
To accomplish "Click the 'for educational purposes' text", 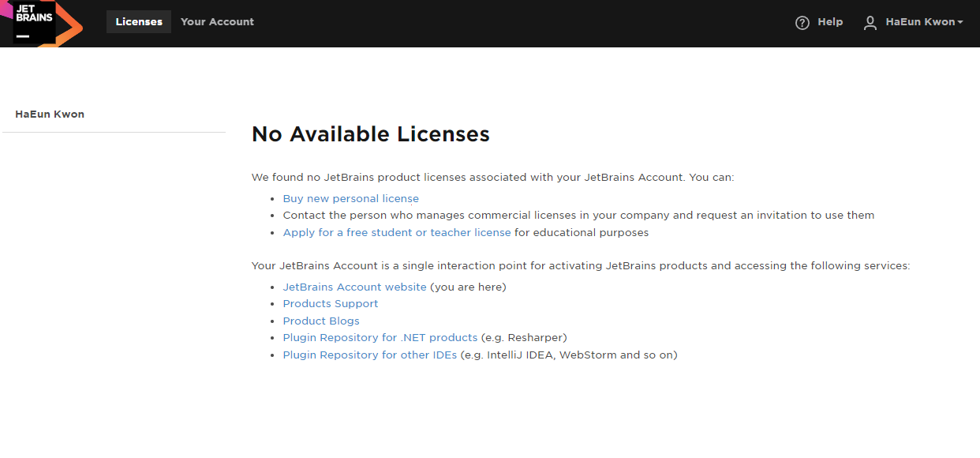I will pos(582,233).
